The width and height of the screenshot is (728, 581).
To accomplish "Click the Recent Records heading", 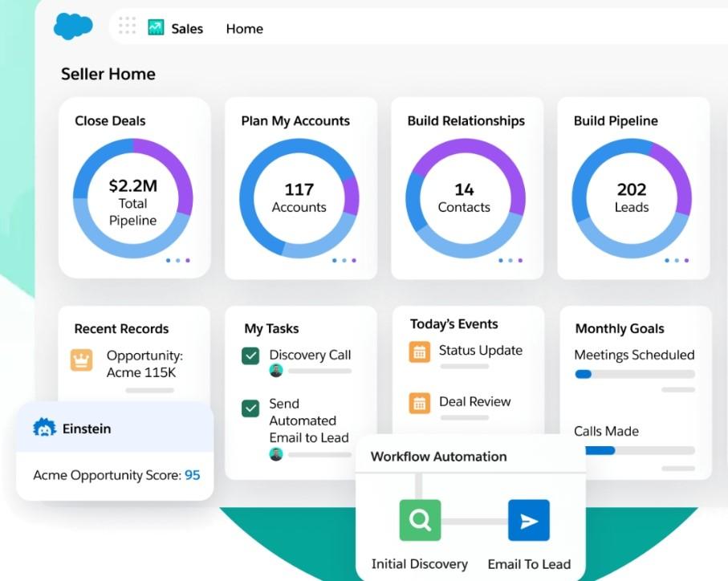I will (121, 328).
